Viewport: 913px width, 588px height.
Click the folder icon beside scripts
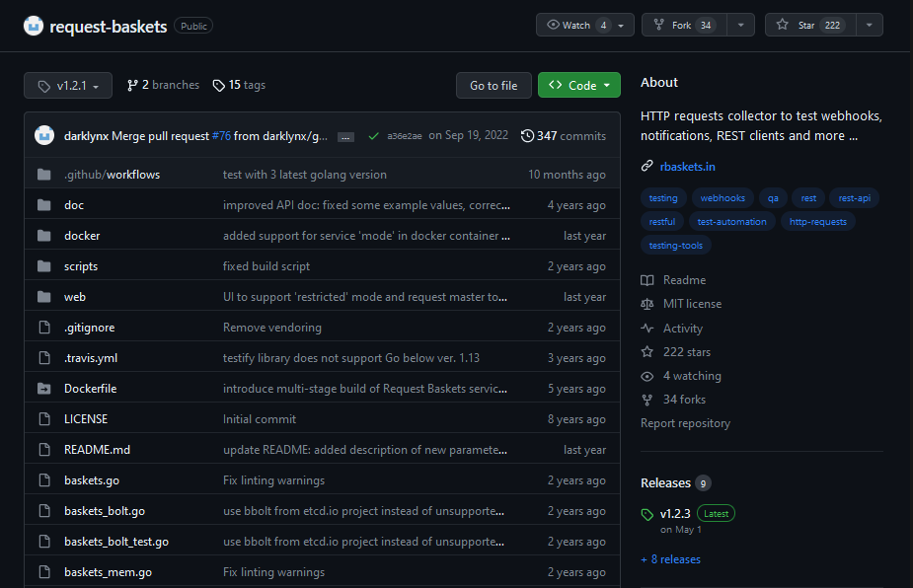[x=44, y=266]
